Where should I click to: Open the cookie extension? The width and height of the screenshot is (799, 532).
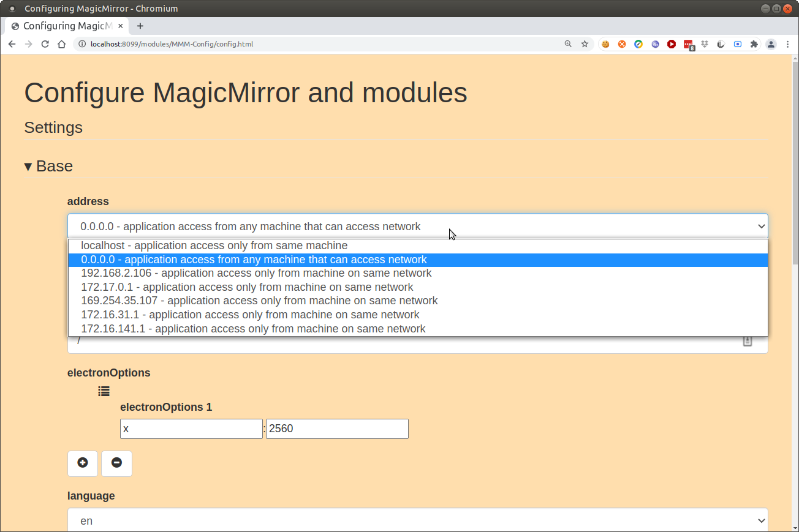tap(605, 44)
